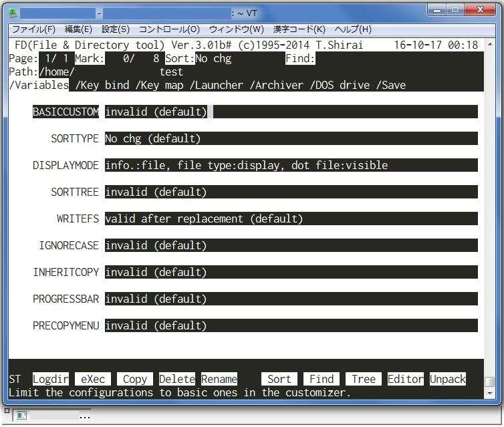The height and width of the screenshot is (427, 504).
Task: Open the ウィンドウ(W) menu
Action: [x=236, y=29]
